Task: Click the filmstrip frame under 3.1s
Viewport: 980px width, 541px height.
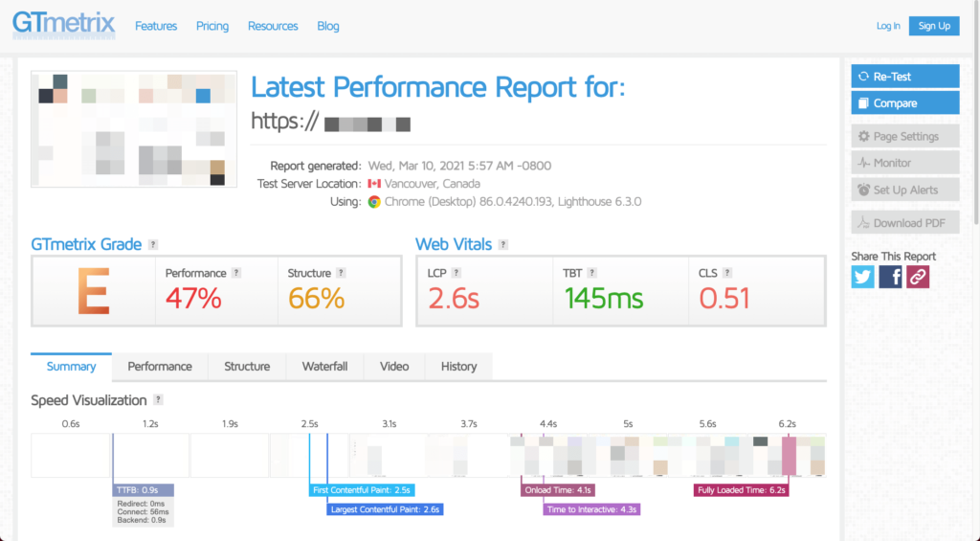Action: coord(389,456)
